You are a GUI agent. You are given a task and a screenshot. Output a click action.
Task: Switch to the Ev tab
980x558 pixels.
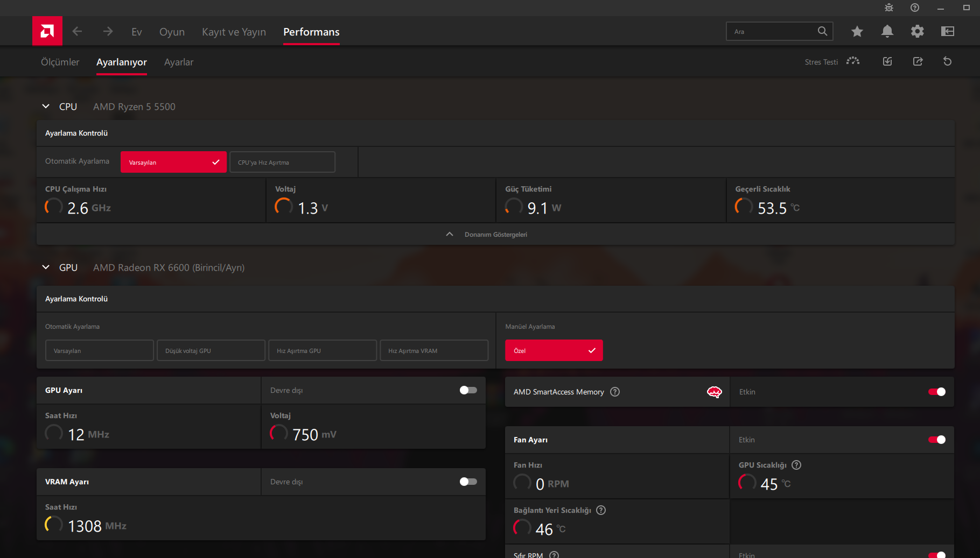pyautogui.click(x=137, y=32)
